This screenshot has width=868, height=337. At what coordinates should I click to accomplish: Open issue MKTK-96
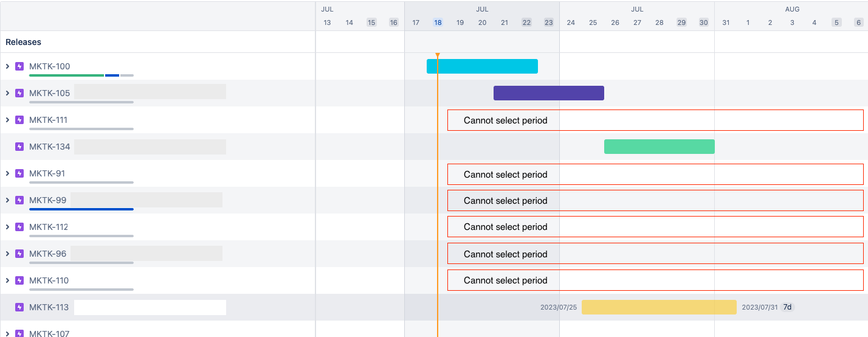pos(47,254)
